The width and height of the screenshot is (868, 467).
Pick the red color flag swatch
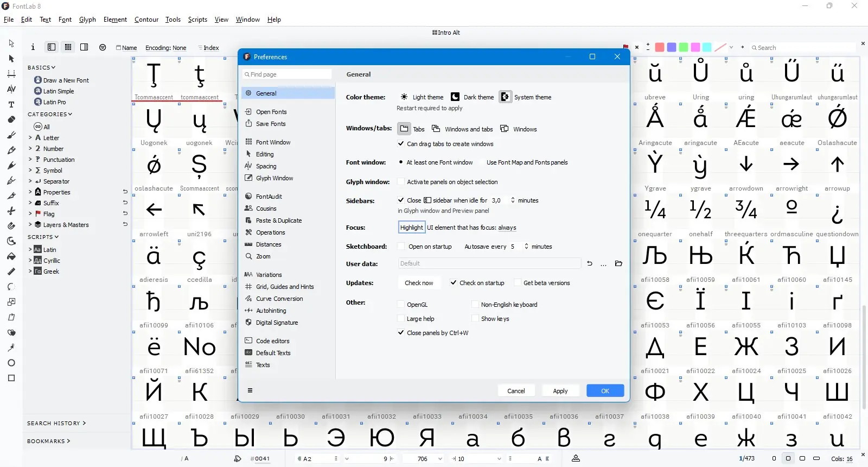(x=660, y=47)
